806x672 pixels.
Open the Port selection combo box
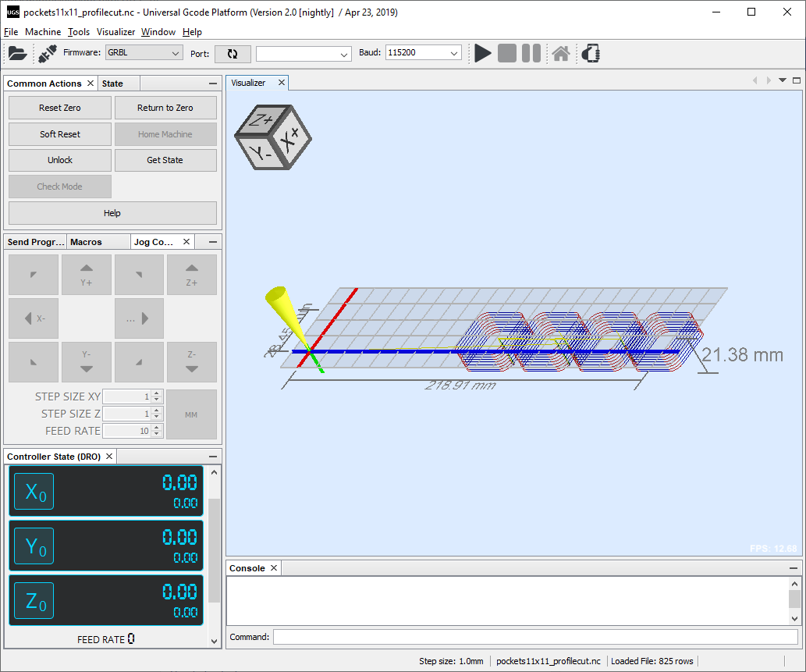[304, 54]
